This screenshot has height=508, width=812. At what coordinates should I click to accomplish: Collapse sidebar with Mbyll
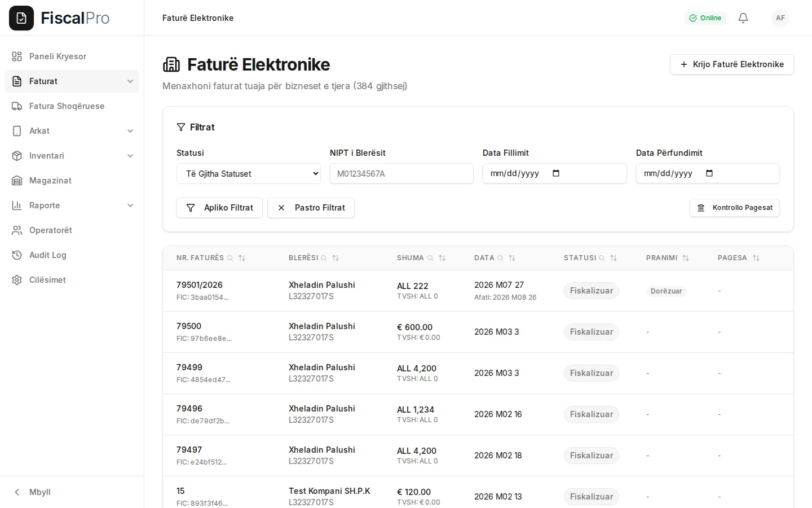(x=72, y=492)
